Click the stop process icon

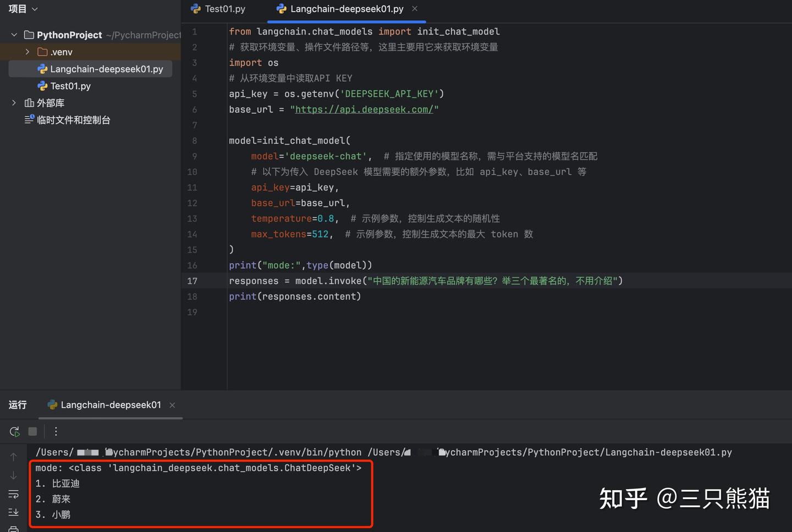(x=32, y=432)
